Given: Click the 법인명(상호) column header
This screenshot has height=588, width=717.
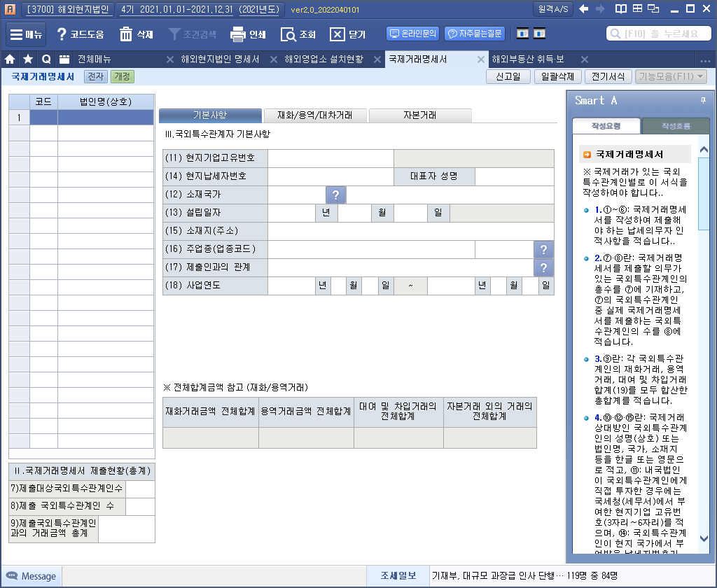Looking at the screenshot, I should coord(106,102).
